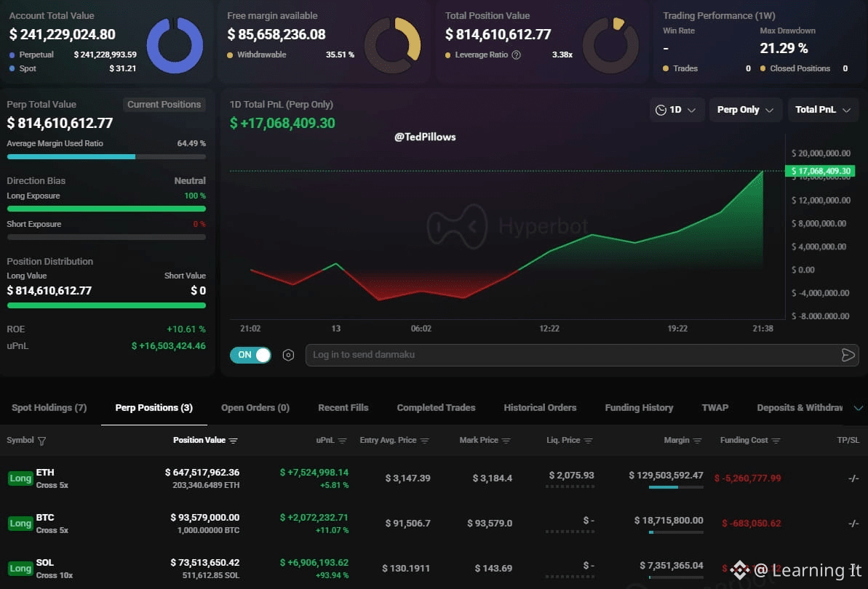Sort by Margin column icon
The width and height of the screenshot is (868, 589).
coord(697,441)
